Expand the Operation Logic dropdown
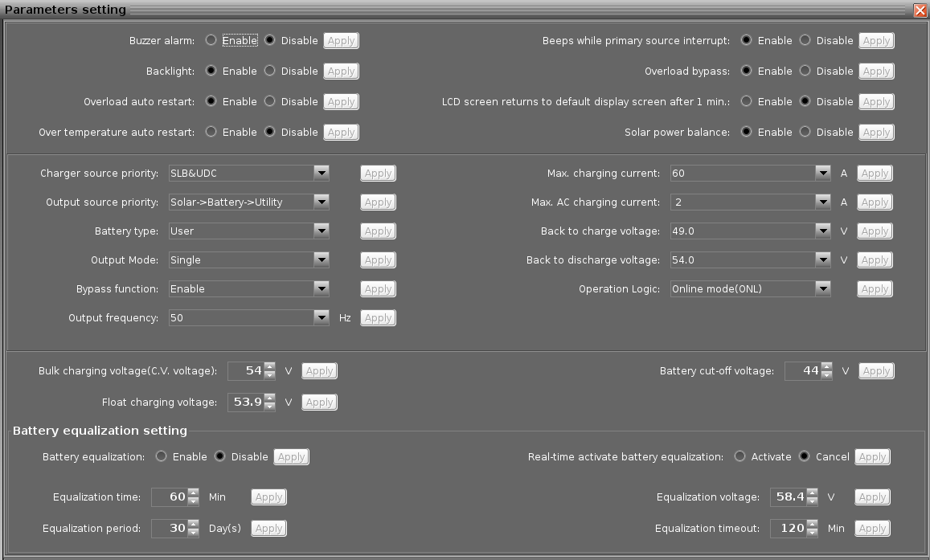This screenshot has width=930, height=560. coord(822,288)
